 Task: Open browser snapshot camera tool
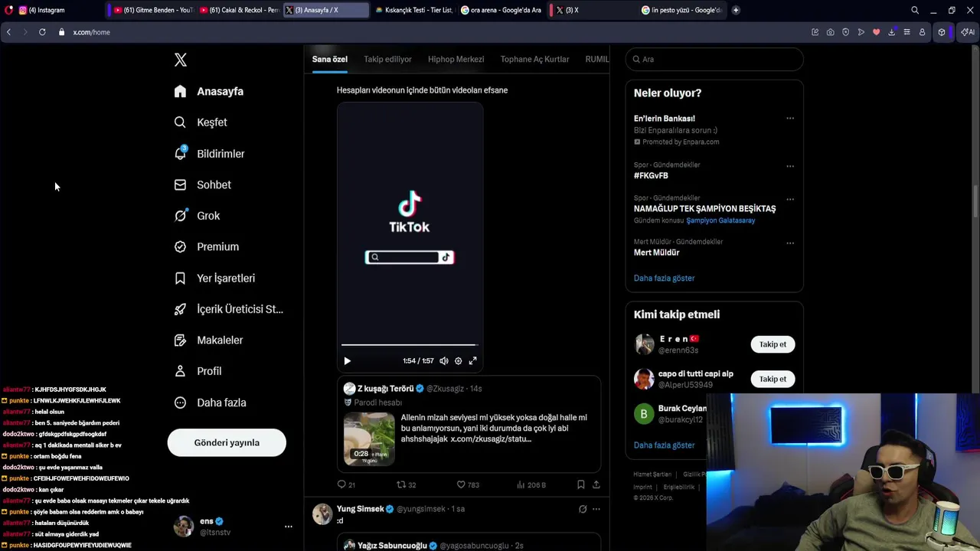click(x=830, y=32)
